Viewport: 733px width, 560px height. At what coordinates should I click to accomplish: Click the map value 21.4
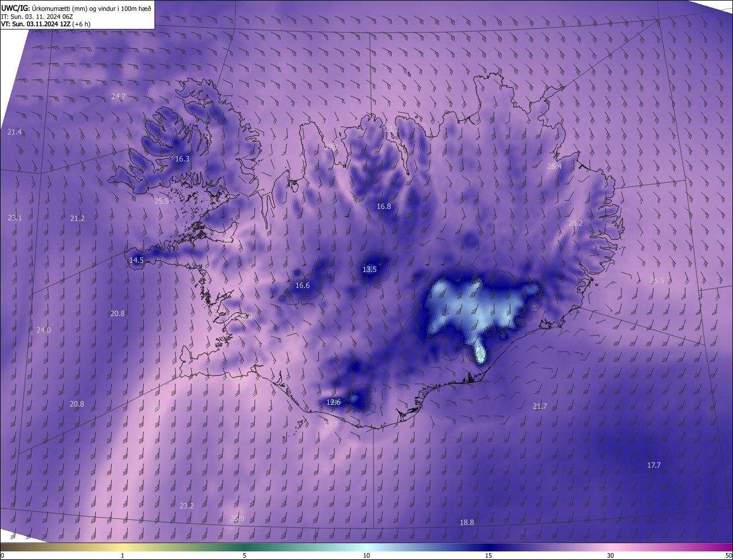click(x=14, y=132)
